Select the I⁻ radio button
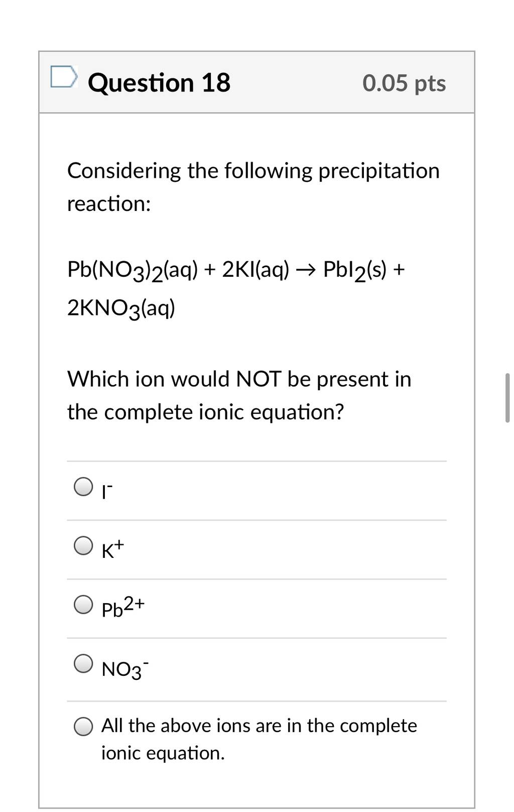Viewport: 514px width, 812px height. [83, 486]
